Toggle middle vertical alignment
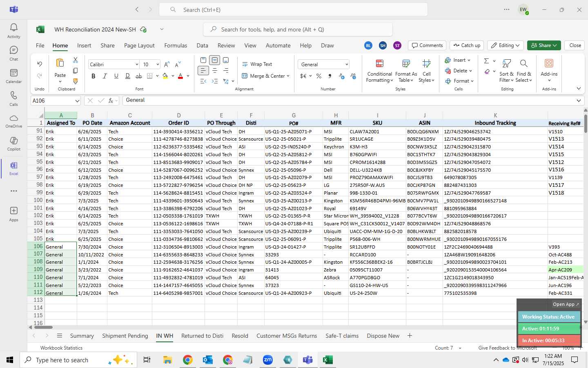Image resolution: width=588 pixels, height=368 pixels. (x=214, y=60)
